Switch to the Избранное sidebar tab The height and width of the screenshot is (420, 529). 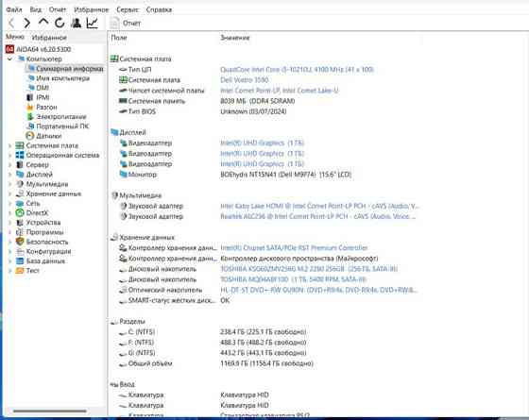(x=49, y=38)
